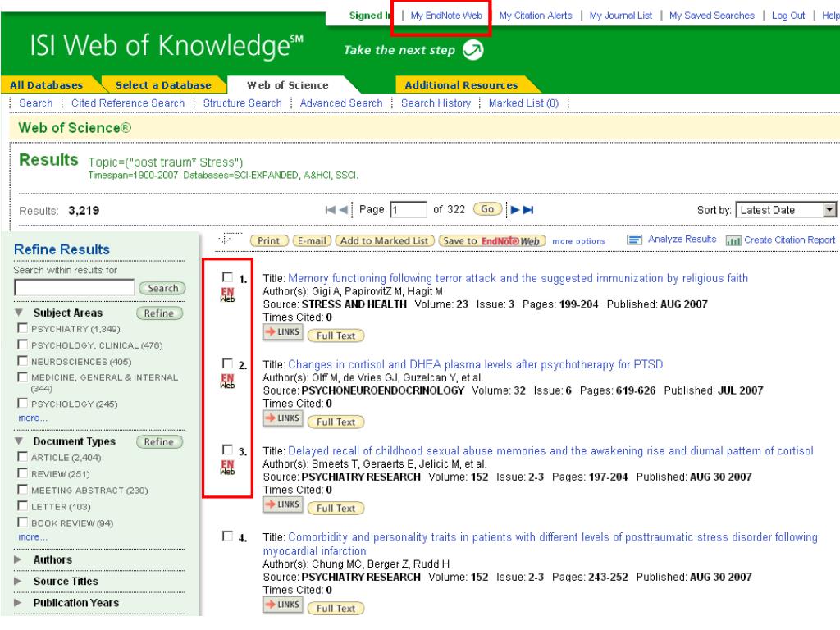Go to next results page arrow
Viewport: 840px width, 630px height.
pyautogui.click(x=515, y=210)
